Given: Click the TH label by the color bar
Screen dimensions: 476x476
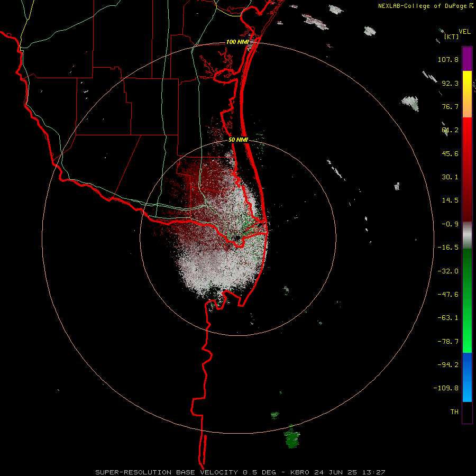Looking at the screenshot, I should (454, 412).
